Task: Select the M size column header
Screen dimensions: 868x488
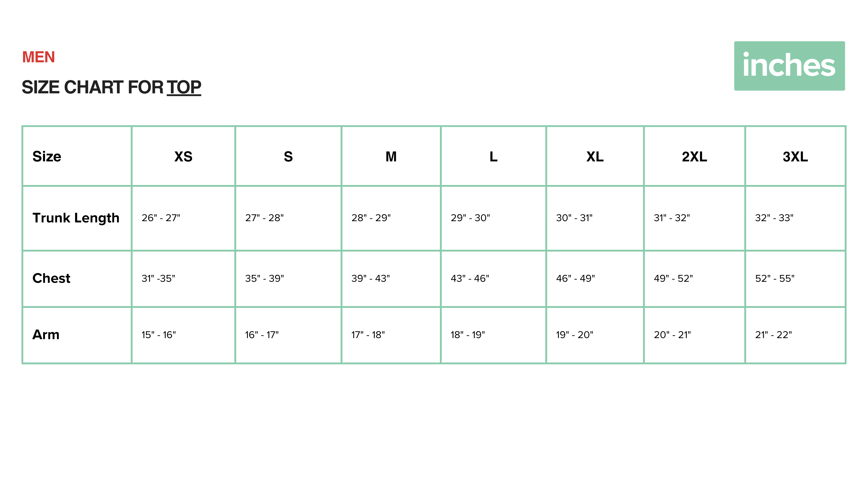Action: [391, 157]
